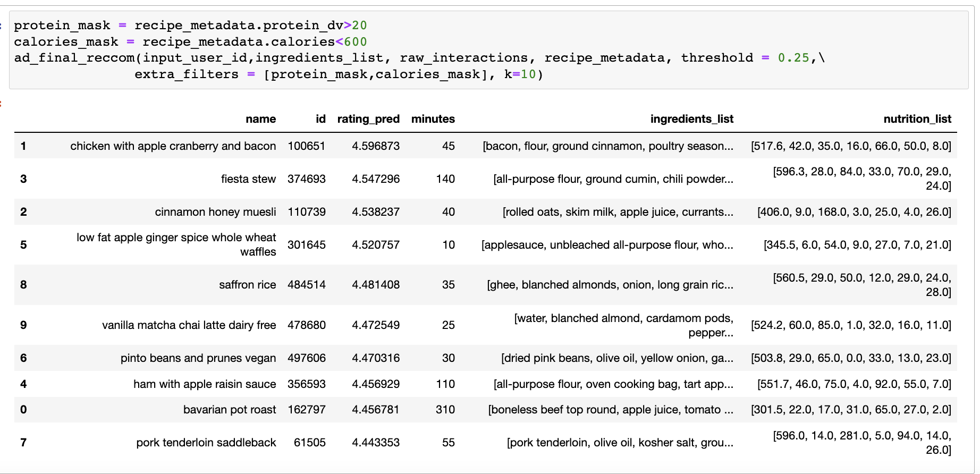Viewport: 980px width, 474px height.
Task: Click the threshold value 0.25 in code
Action: 793,58
